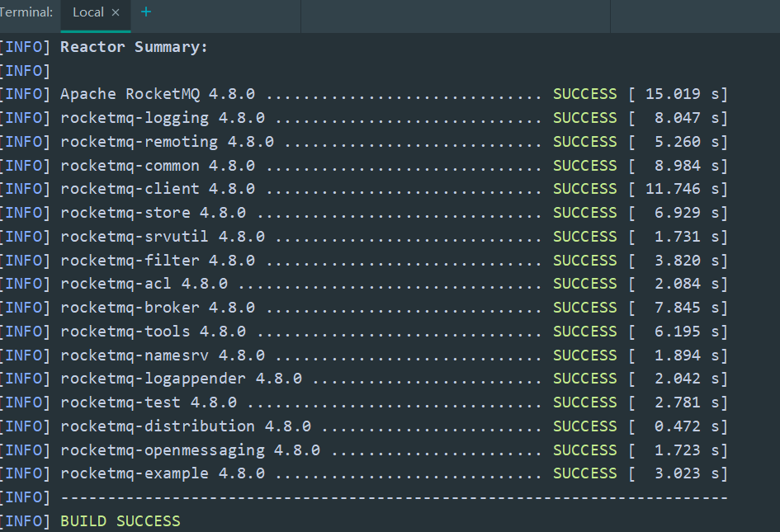Close the Local terminal tab
Screen dimensions: 780x532
click(116, 12)
